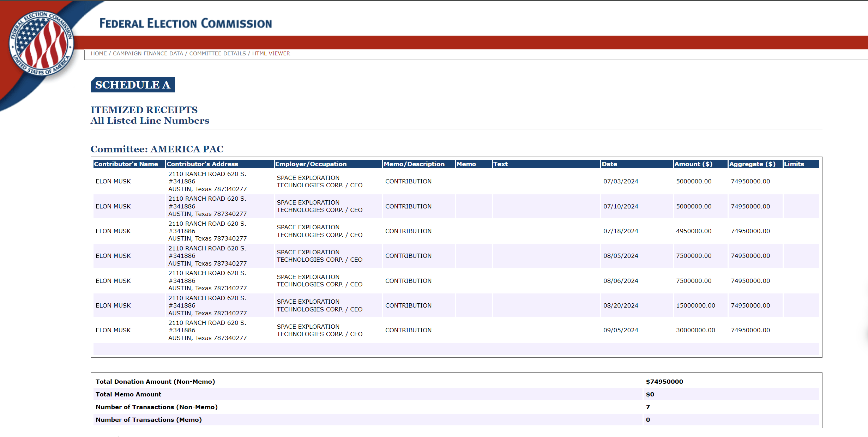This screenshot has height=437, width=868.
Task: Click the Contributor's Address column header
Action: point(202,164)
